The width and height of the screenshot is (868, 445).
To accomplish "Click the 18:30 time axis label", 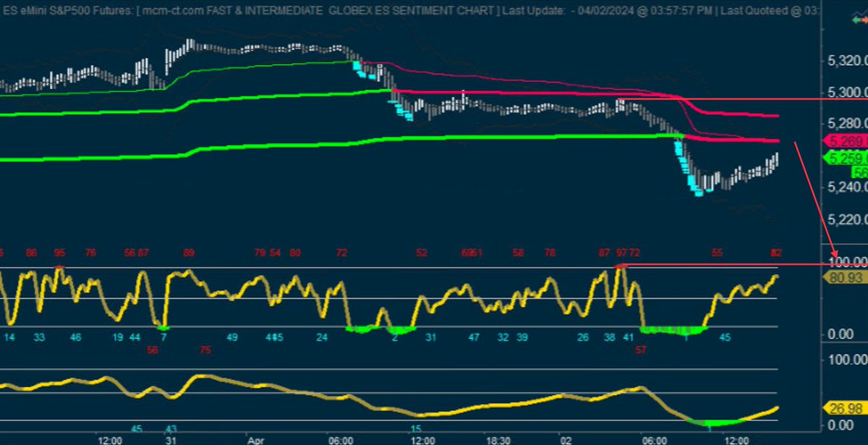I will click(x=498, y=439).
